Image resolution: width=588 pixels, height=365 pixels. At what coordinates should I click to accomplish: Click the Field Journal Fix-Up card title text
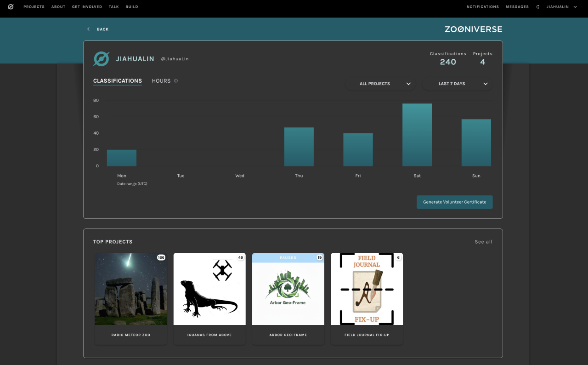coord(367,335)
